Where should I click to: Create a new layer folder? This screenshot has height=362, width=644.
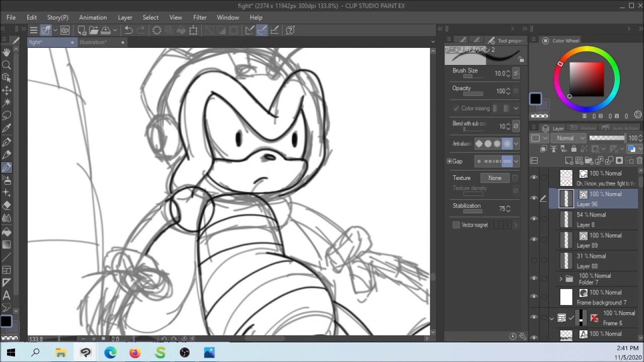pos(589,160)
